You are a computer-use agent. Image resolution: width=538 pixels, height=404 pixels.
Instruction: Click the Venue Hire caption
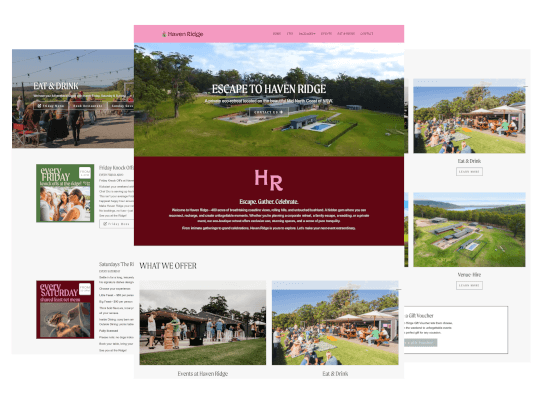point(469,275)
